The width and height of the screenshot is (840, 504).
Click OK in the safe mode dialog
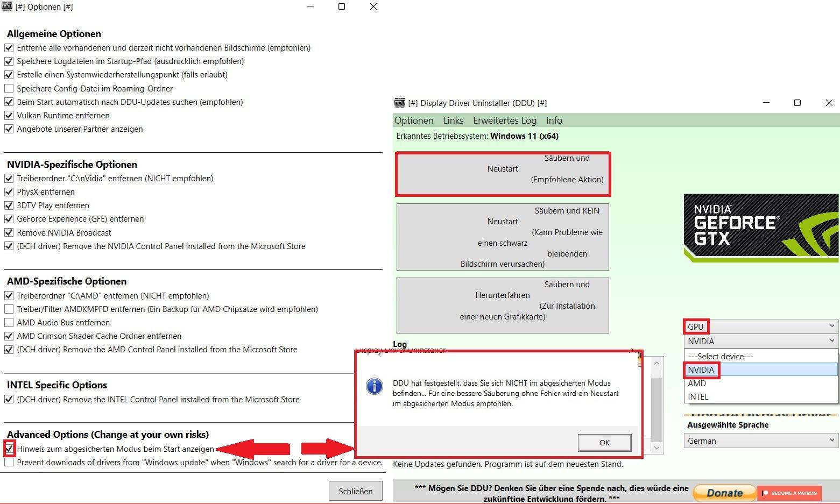pos(604,442)
